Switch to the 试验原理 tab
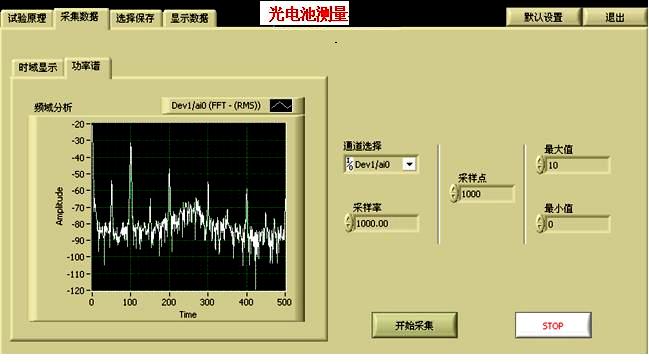 coord(27,18)
